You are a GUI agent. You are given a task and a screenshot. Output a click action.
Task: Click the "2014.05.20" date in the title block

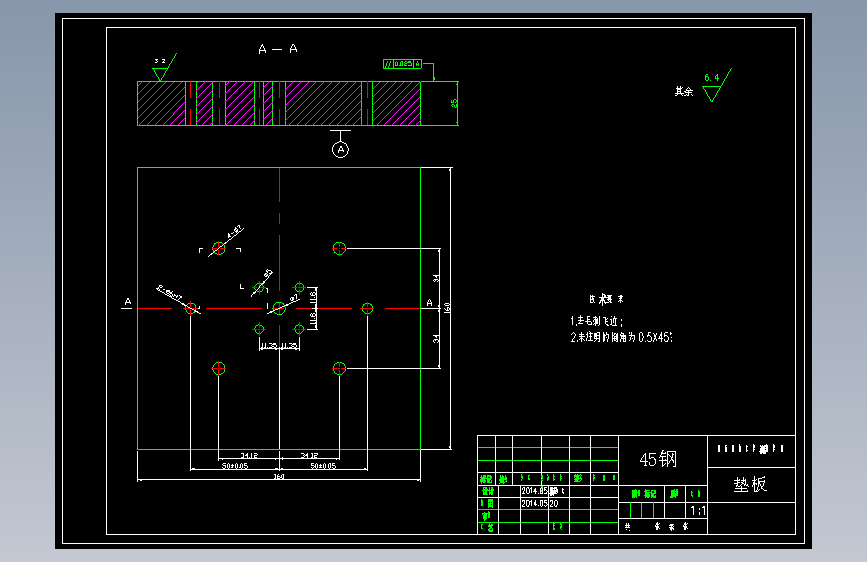540,503
